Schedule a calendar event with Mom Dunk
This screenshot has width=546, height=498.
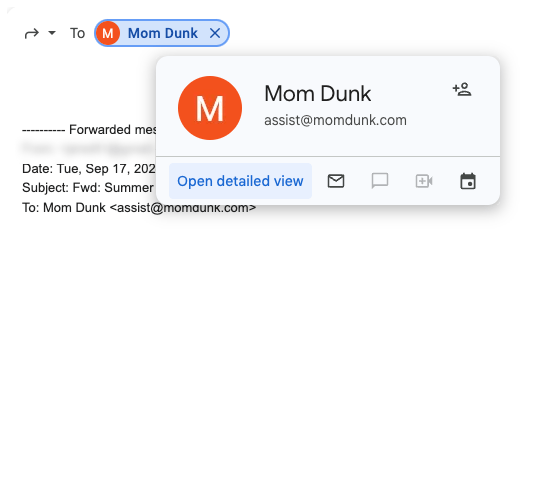coord(468,181)
